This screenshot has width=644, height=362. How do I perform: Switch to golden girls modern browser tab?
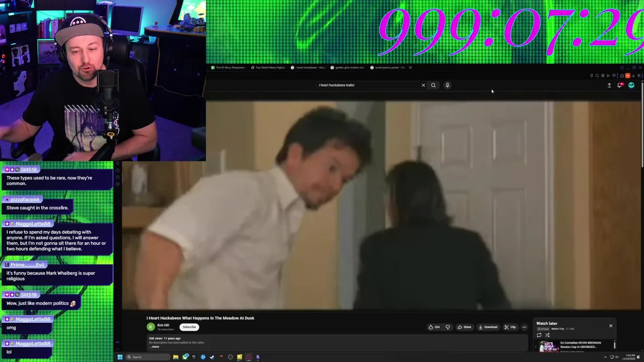(x=348, y=67)
